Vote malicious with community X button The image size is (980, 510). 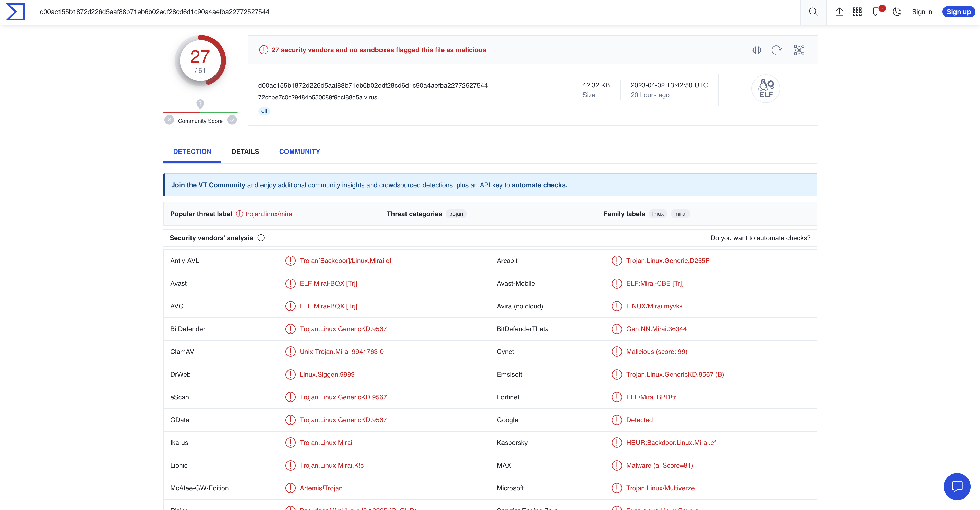(169, 120)
